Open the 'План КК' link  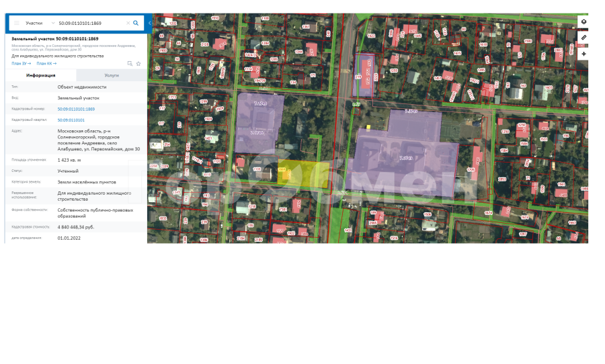click(46, 64)
